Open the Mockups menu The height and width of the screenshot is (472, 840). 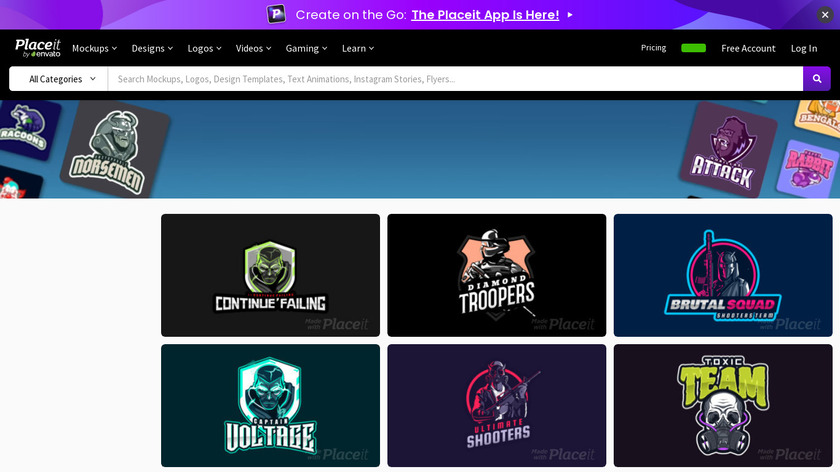(x=94, y=48)
